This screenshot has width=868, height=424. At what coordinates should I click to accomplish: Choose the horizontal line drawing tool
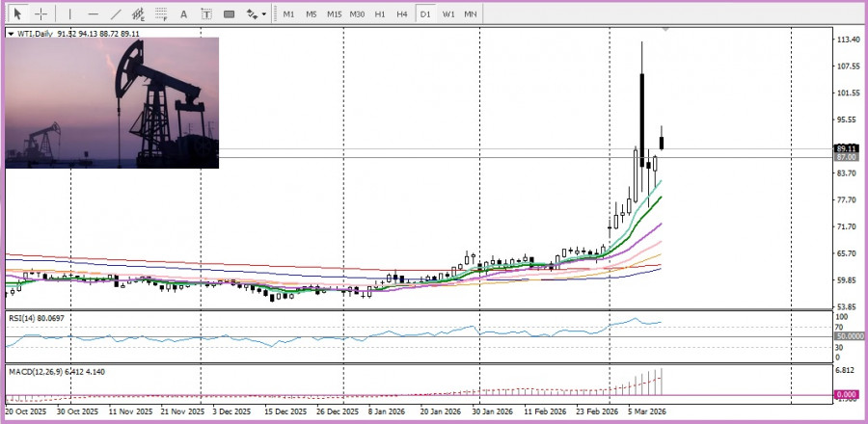[93, 14]
